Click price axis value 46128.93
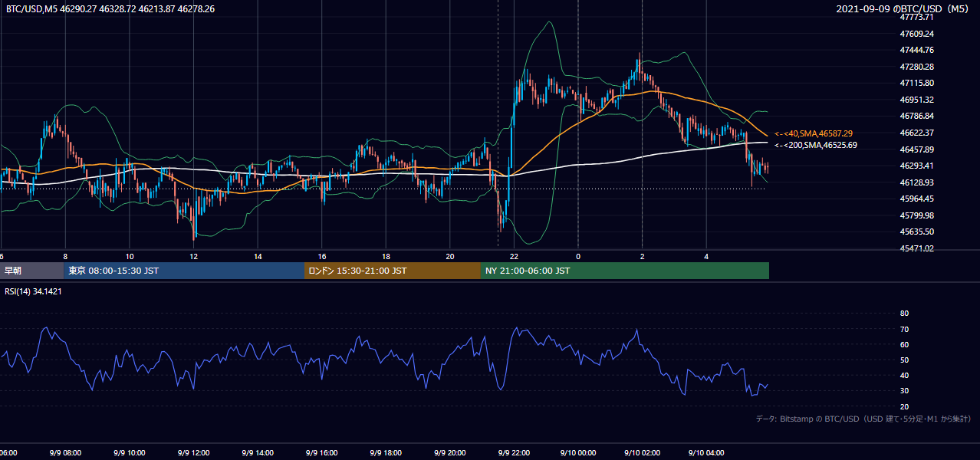 coord(917,182)
